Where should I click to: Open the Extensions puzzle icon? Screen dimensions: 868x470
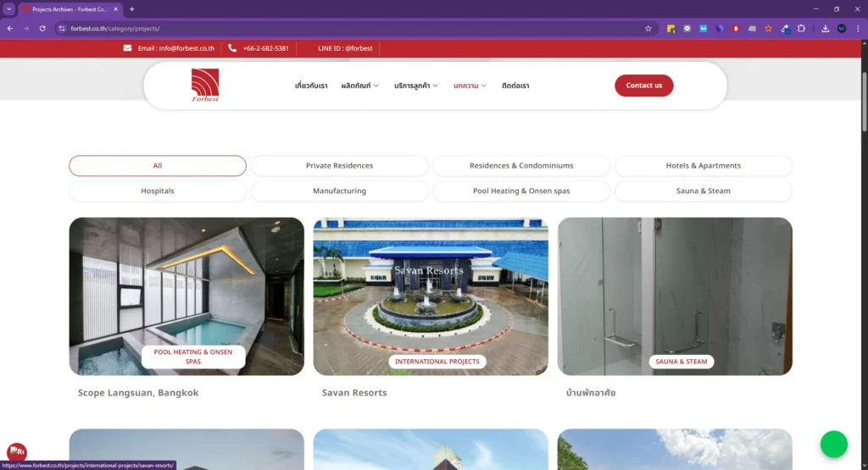point(801,29)
